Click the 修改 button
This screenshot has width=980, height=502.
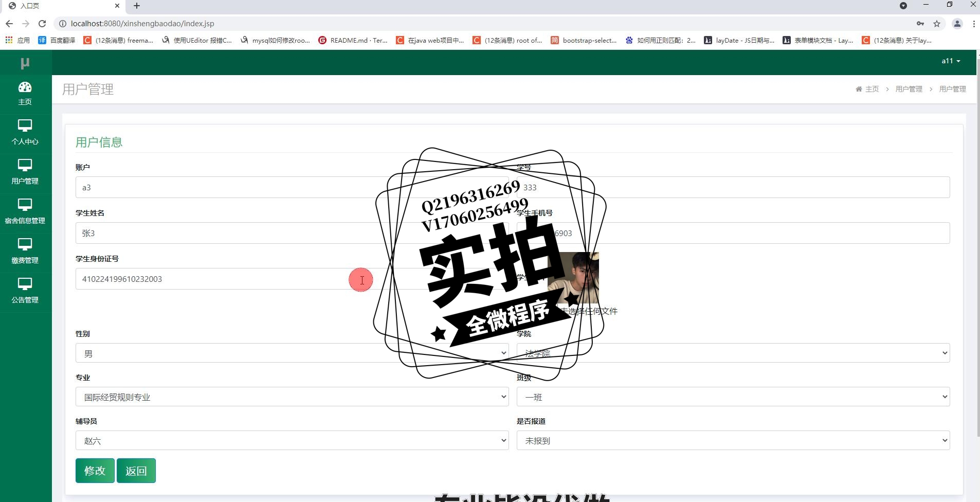pyautogui.click(x=95, y=471)
